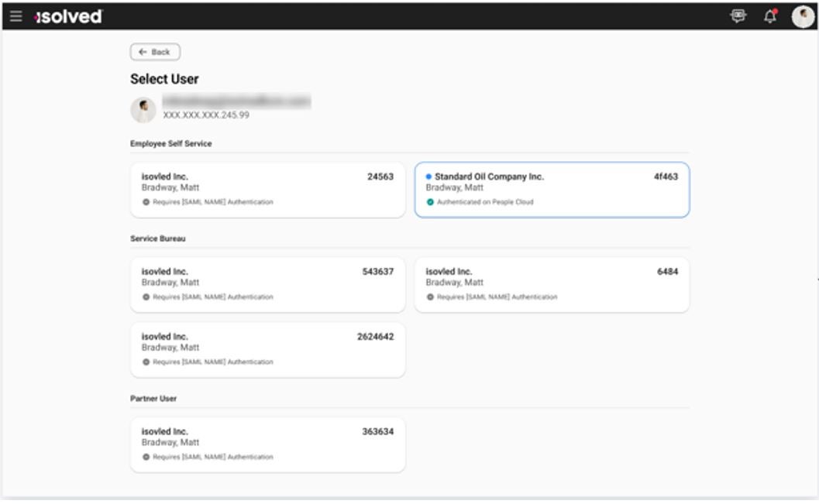Viewport: 819px width, 504px height.
Task: Click the 'Partner User' section heading
Action: 153,399
